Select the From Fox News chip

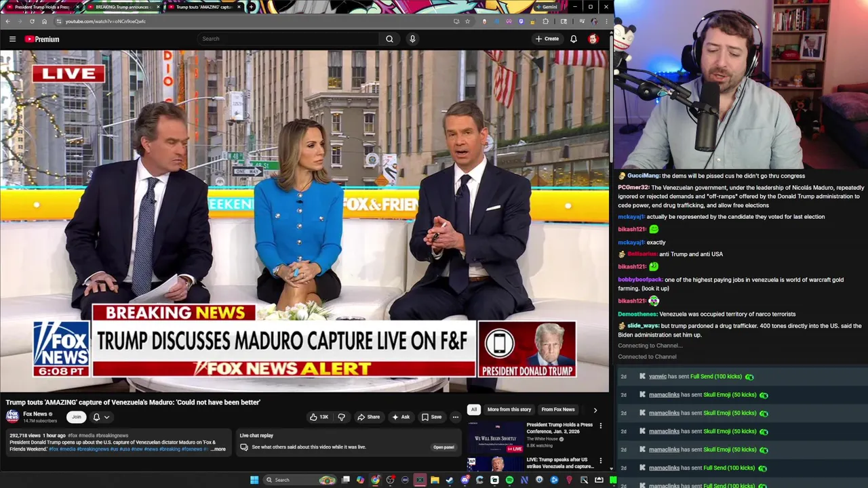click(x=557, y=409)
